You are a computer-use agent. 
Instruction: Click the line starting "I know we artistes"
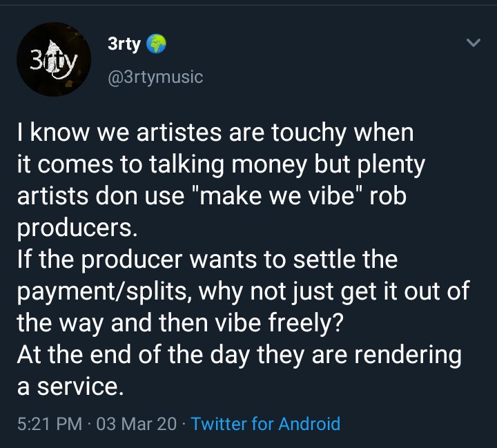(x=215, y=133)
